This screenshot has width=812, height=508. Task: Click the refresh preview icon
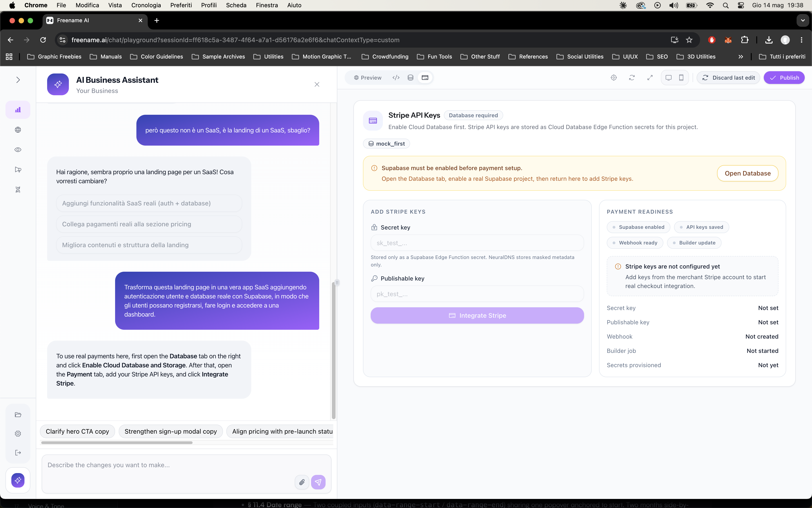coord(632,78)
